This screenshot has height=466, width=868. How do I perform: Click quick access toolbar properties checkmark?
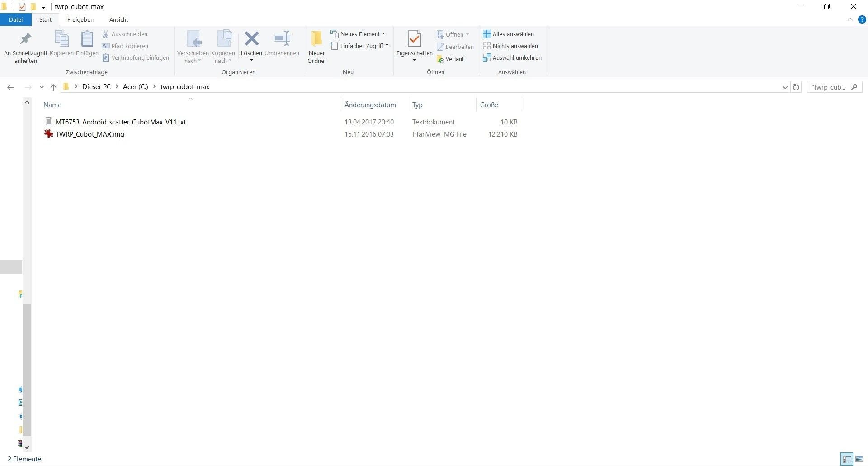tap(22, 6)
